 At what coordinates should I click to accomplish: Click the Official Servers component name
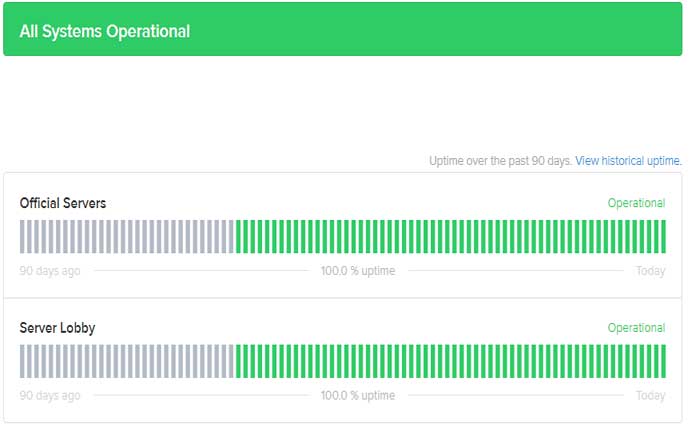(x=62, y=203)
